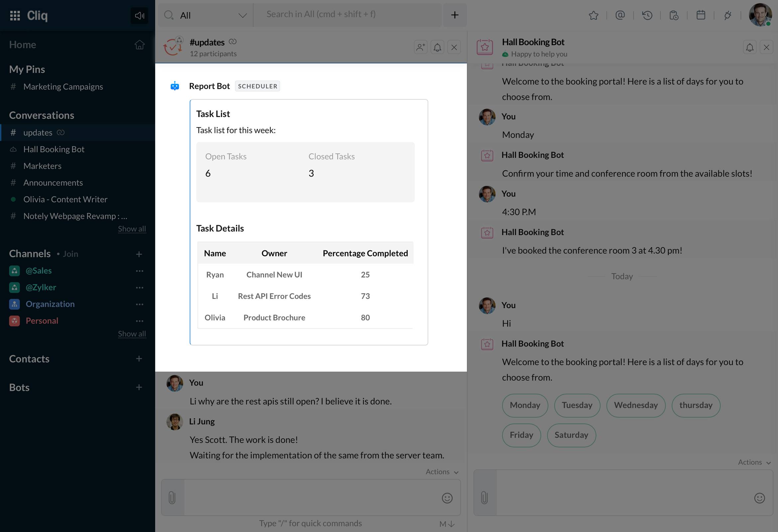Toggle notifications bell for Hall Booking Bot
The image size is (778, 532).
(x=749, y=47)
